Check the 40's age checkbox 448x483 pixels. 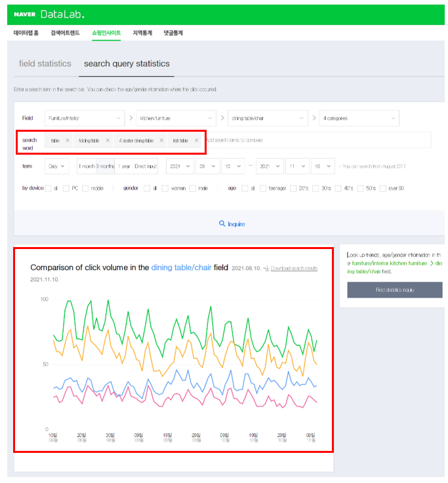tap(338, 189)
